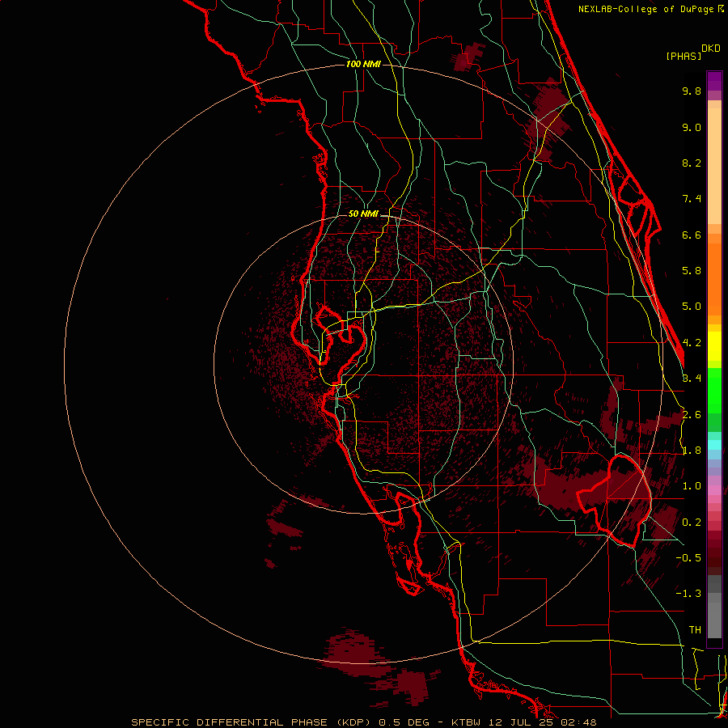Click the 7.4 value on the color scale
Image resolution: width=728 pixels, height=728 pixels.
coord(692,199)
